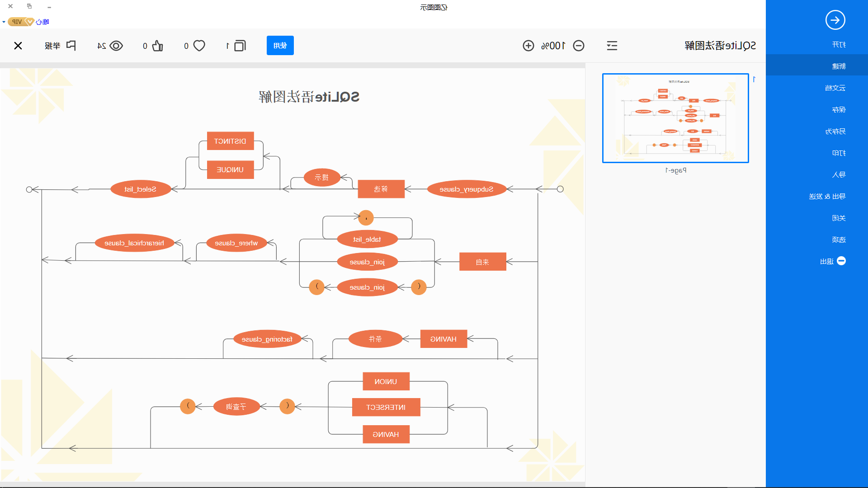Viewport: 868px width, 488px height.
Task: Favorite the template with heart icon
Action: pyautogui.click(x=199, y=46)
